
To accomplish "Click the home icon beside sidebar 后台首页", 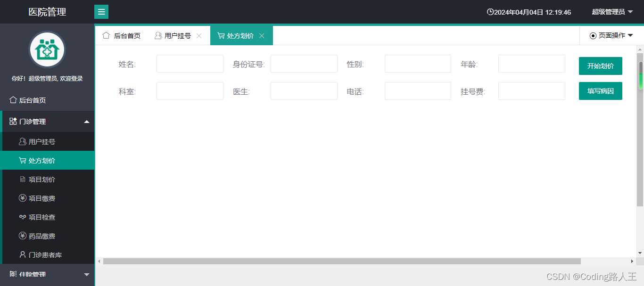I will pyautogui.click(x=13, y=100).
